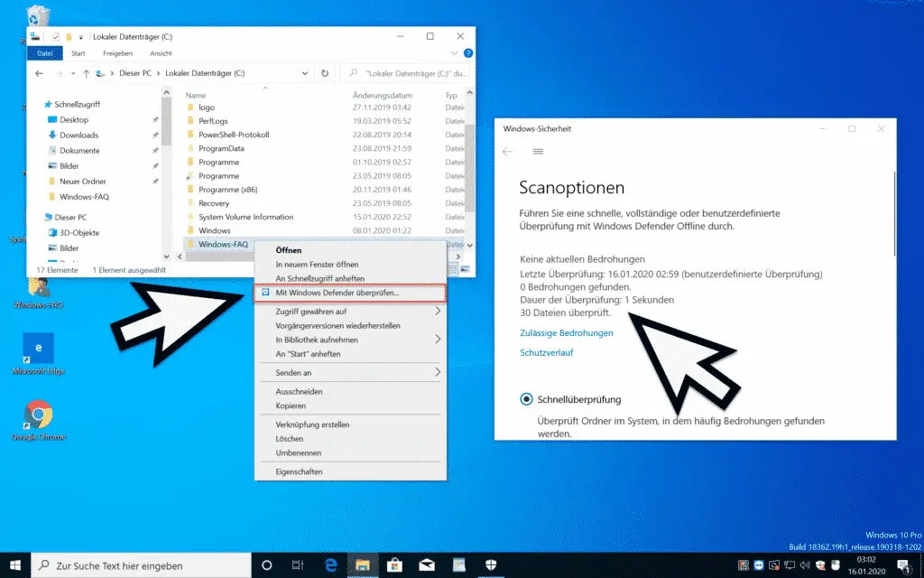924x578 pixels.
Task: Select the Schnellüberprüfung radio button
Action: pos(526,399)
